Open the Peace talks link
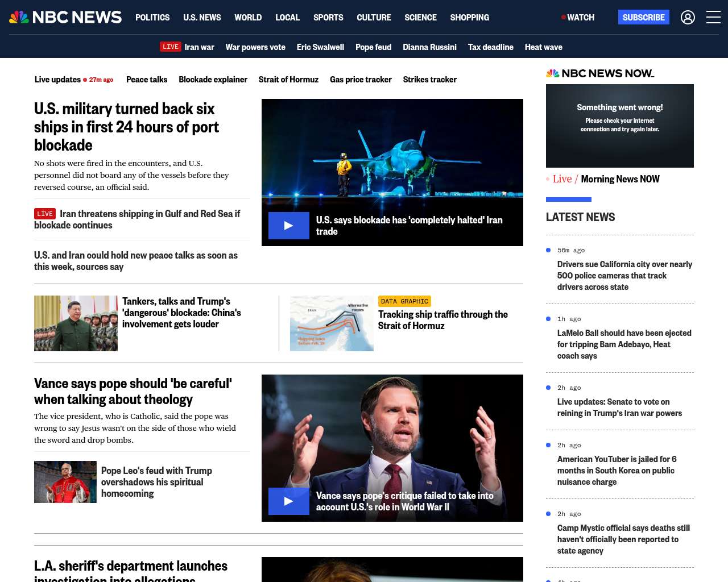Viewport: 728px width, 582px height. click(x=147, y=80)
